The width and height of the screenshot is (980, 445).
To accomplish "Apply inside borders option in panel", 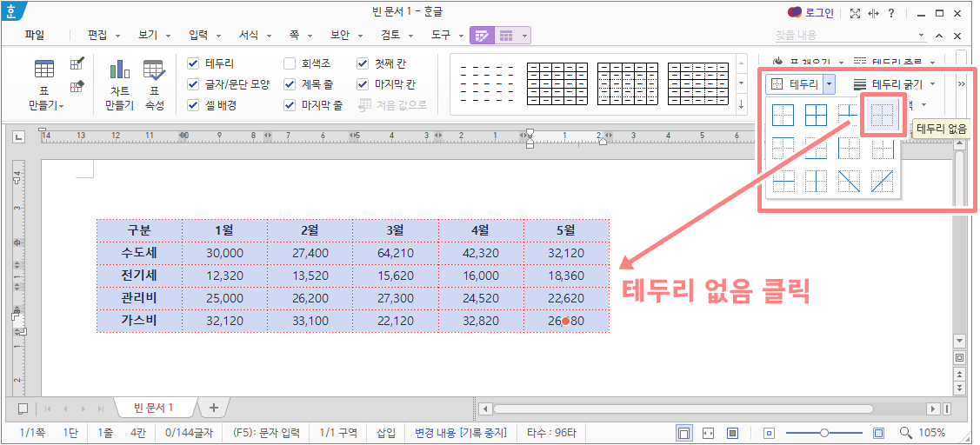I will (x=849, y=115).
